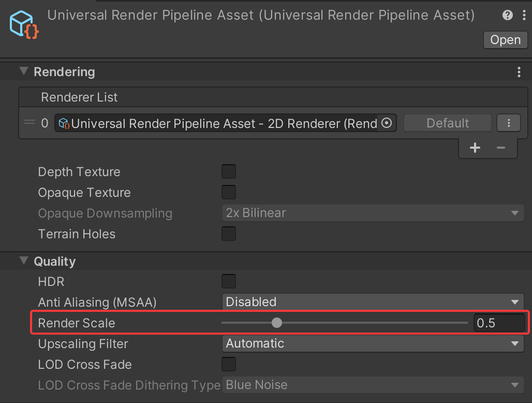Add a renderer with the plus button
The image size is (532, 403).
tap(475, 148)
